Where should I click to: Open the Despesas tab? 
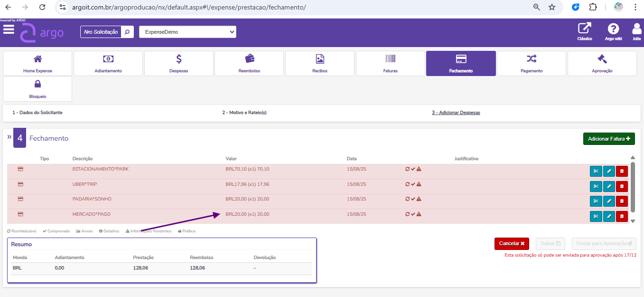179,63
